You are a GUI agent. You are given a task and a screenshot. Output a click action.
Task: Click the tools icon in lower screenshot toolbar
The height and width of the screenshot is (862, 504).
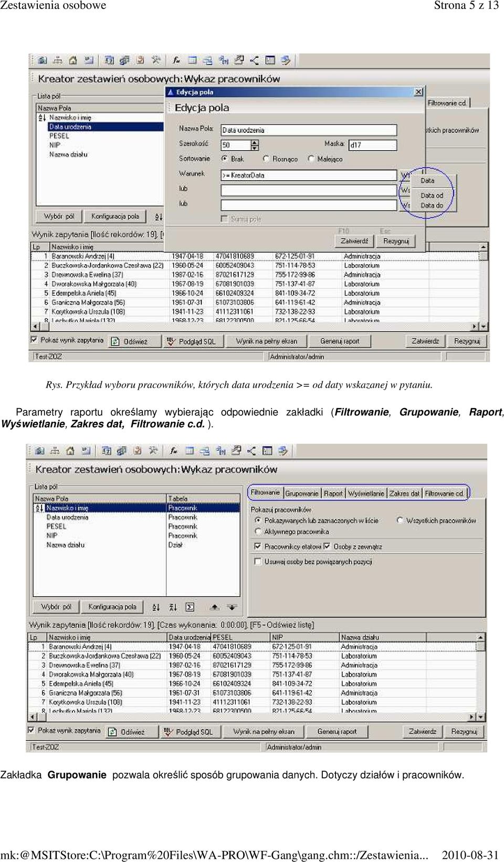(153, 451)
